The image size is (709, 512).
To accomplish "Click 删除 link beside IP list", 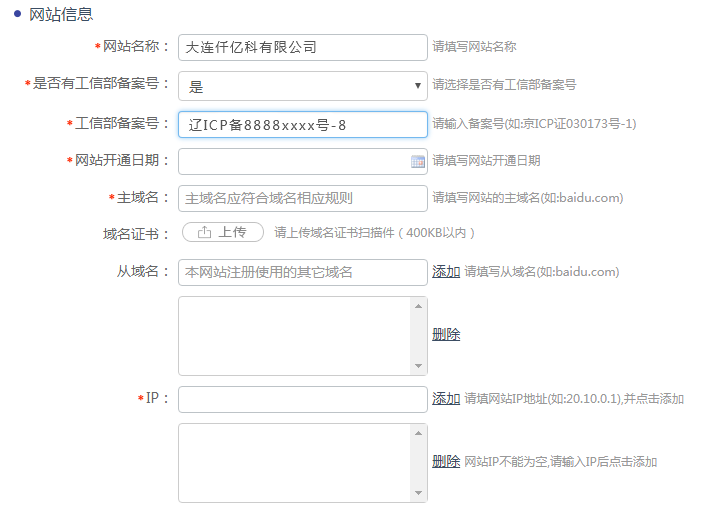I will pos(446,462).
